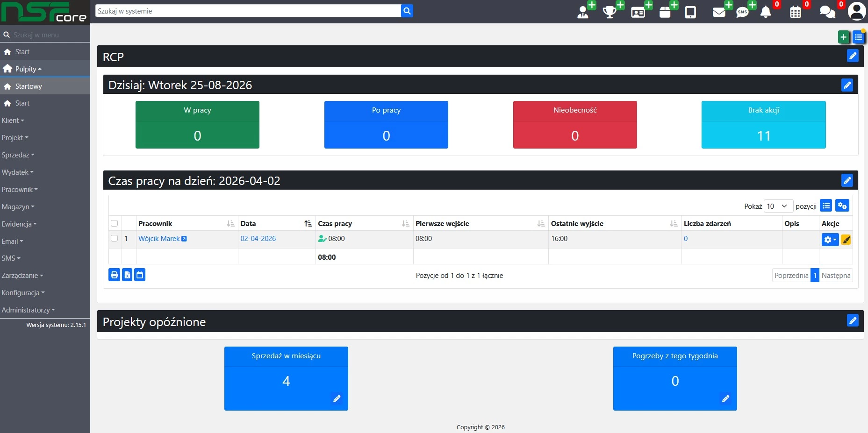Edit the Czas pracy panel pencil icon
The height and width of the screenshot is (433, 868).
(x=847, y=180)
